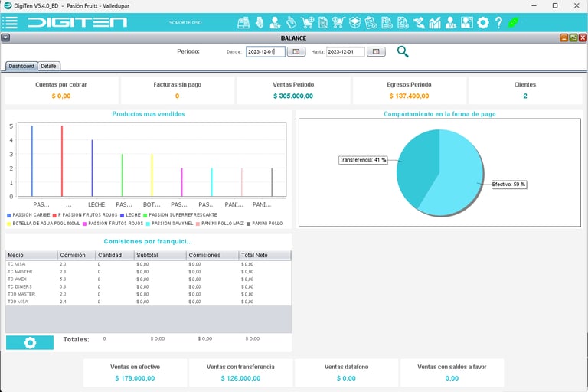588x392 pixels.
Task: Click the Cantidad column header
Action: coord(115,255)
